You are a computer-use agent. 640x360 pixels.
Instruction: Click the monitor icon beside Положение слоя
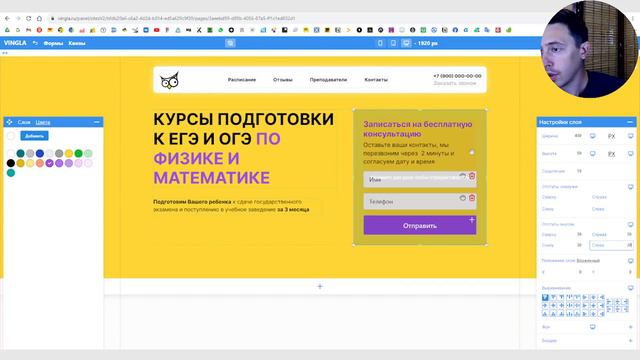(x=630, y=261)
